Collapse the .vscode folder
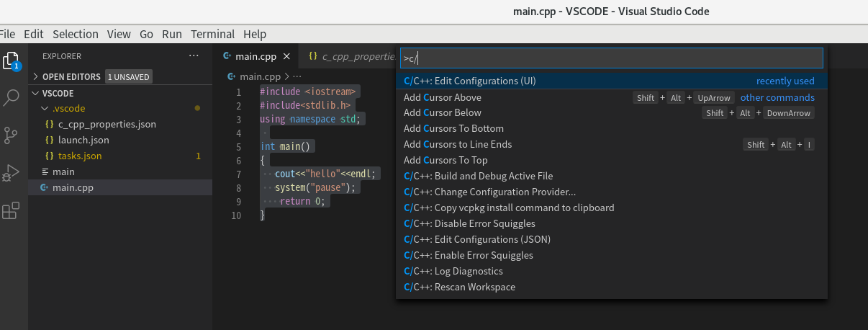This screenshot has width=868, height=330. (x=43, y=108)
